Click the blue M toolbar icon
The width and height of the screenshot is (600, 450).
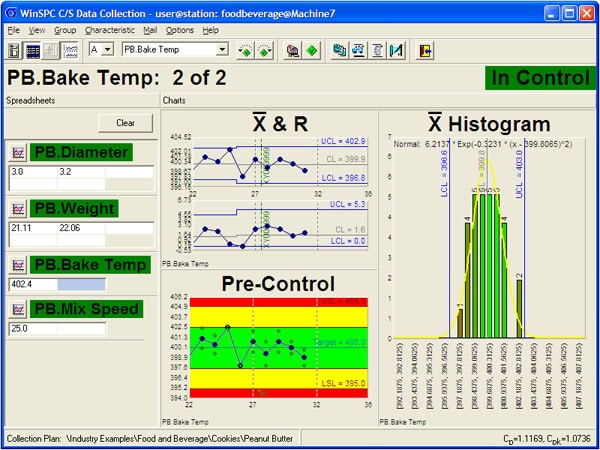pos(394,49)
